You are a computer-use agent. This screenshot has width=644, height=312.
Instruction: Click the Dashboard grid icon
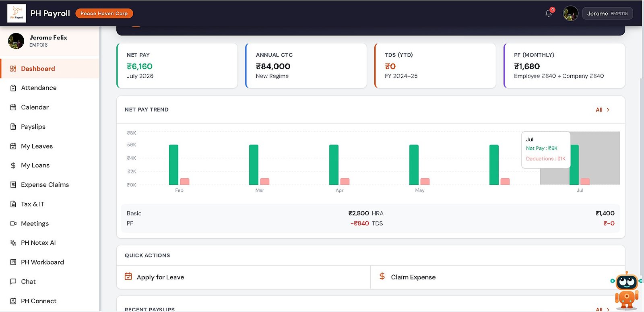[13, 68]
